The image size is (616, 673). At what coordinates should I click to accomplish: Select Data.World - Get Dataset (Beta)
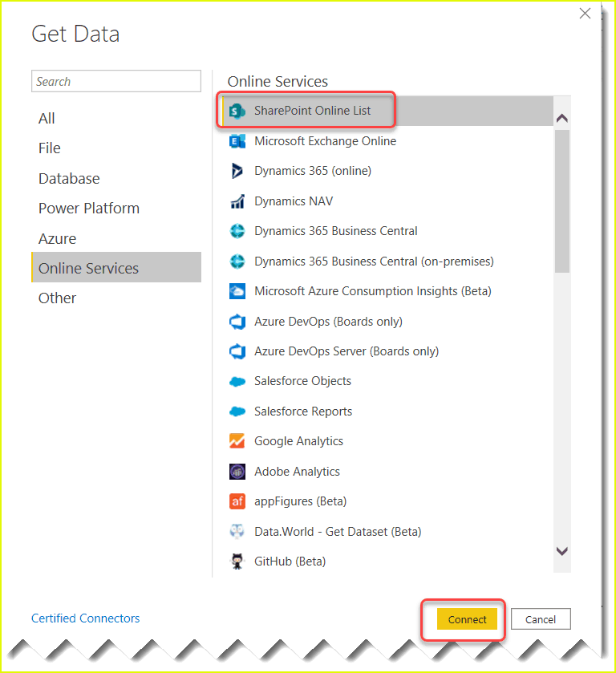pos(387,531)
